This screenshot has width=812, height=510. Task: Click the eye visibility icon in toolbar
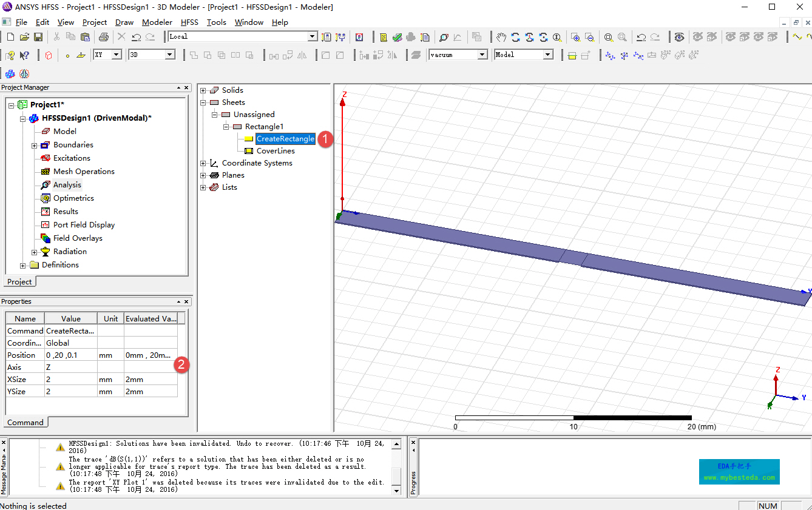pyautogui.click(x=679, y=37)
